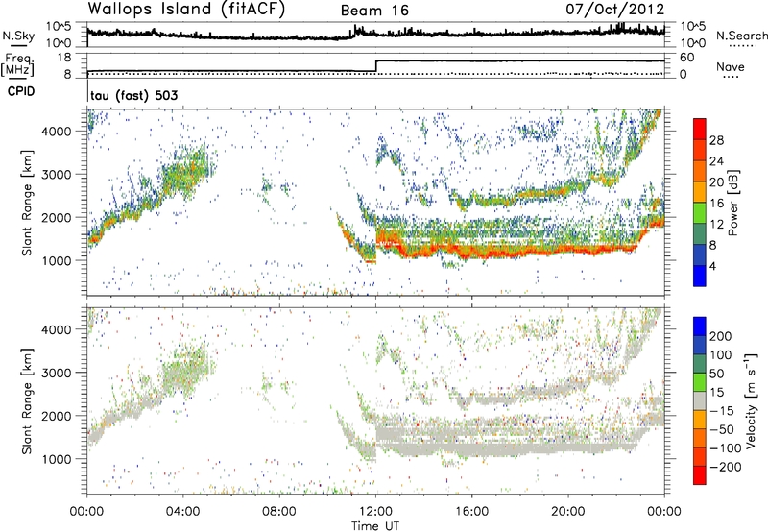
Task: Click the power panel "Slant Range [km]" label
Action: click(27, 203)
